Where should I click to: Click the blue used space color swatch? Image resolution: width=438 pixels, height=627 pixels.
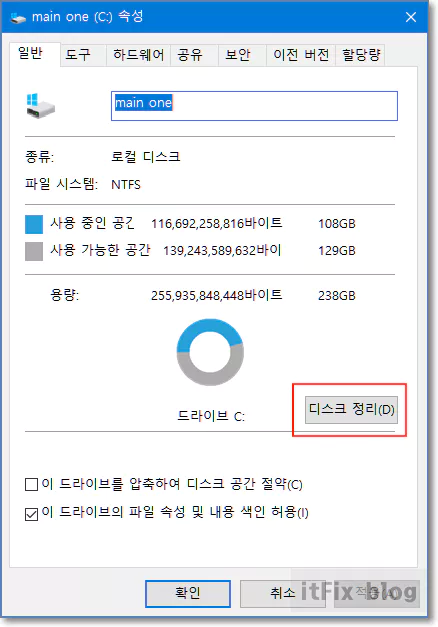pyautogui.click(x=34, y=224)
